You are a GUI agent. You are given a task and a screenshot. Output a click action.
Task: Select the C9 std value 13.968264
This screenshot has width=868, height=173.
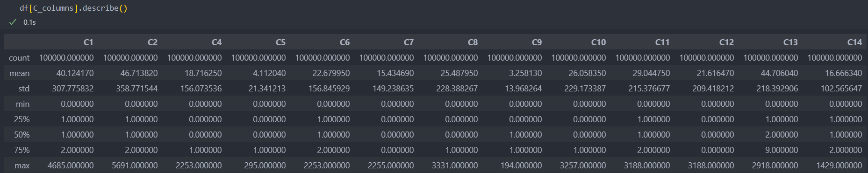[x=523, y=89]
